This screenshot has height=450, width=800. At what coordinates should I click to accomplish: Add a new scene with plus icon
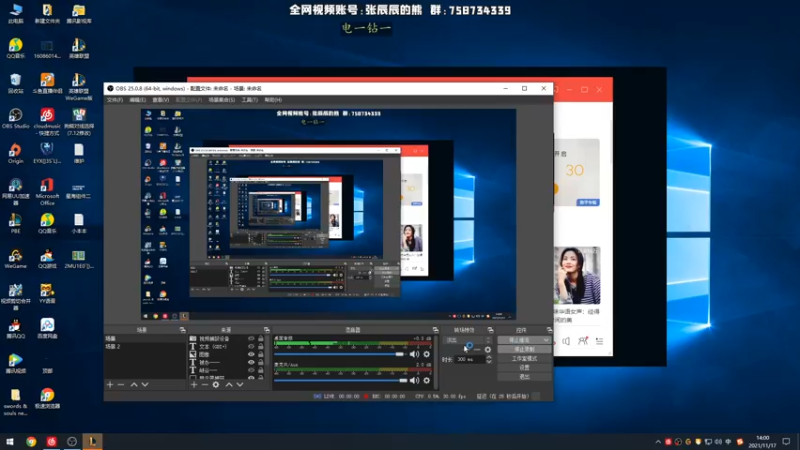point(110,384)
